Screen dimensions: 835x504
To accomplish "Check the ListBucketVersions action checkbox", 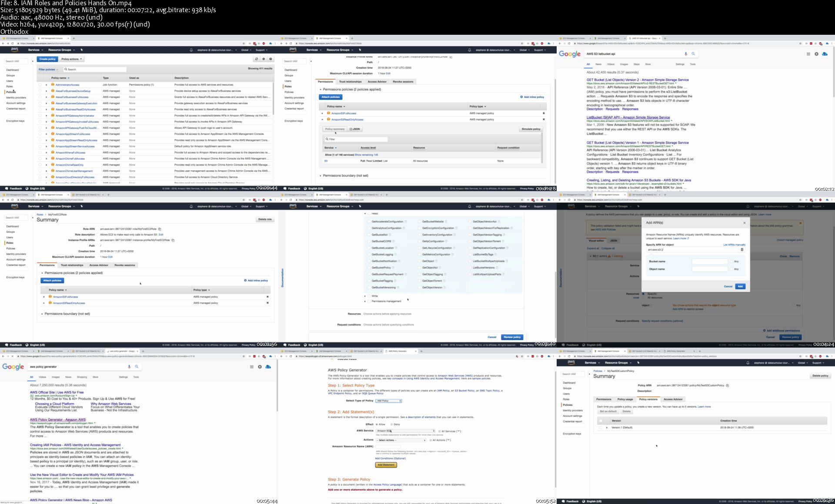I will point(470,268).
